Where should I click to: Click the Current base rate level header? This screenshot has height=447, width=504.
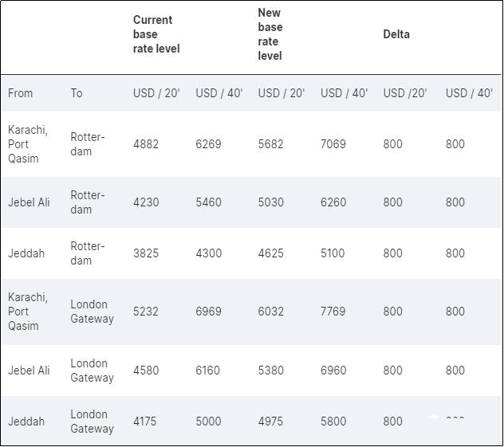[x=156, y=34]
